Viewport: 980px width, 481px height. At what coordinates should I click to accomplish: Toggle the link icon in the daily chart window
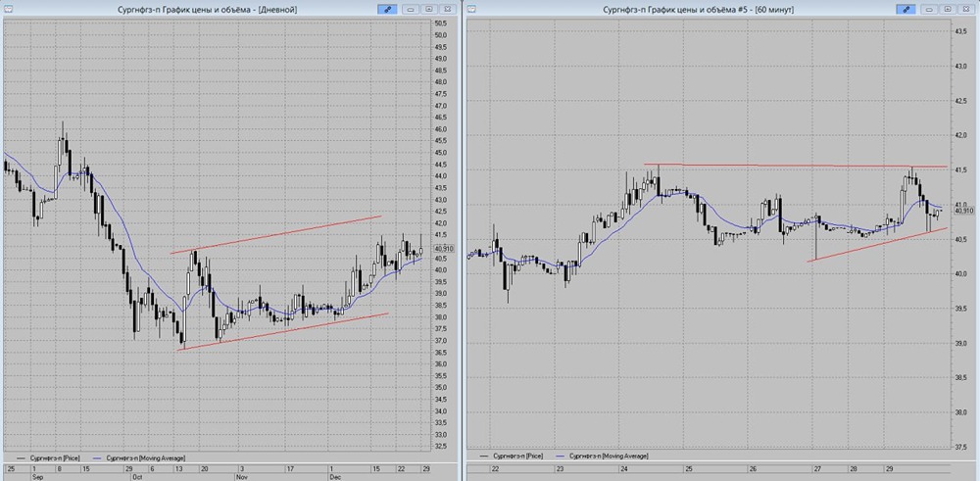pos(387,10)
